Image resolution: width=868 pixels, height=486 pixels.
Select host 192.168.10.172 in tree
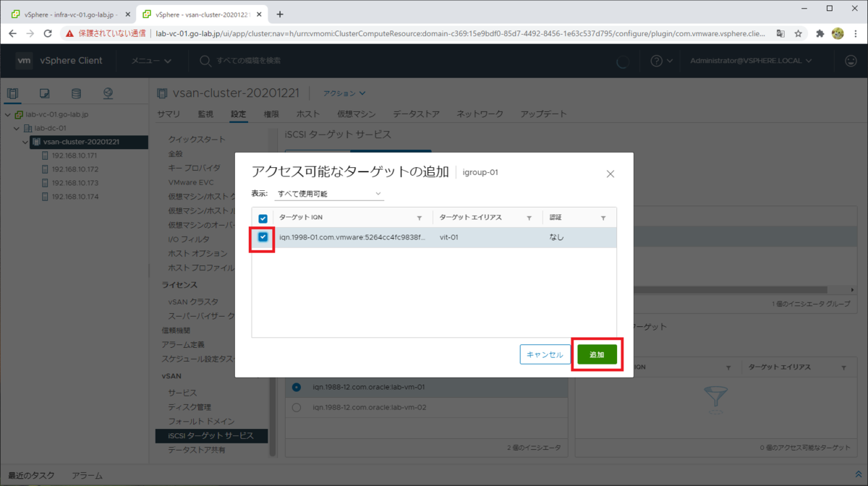[x=74, y=169]
